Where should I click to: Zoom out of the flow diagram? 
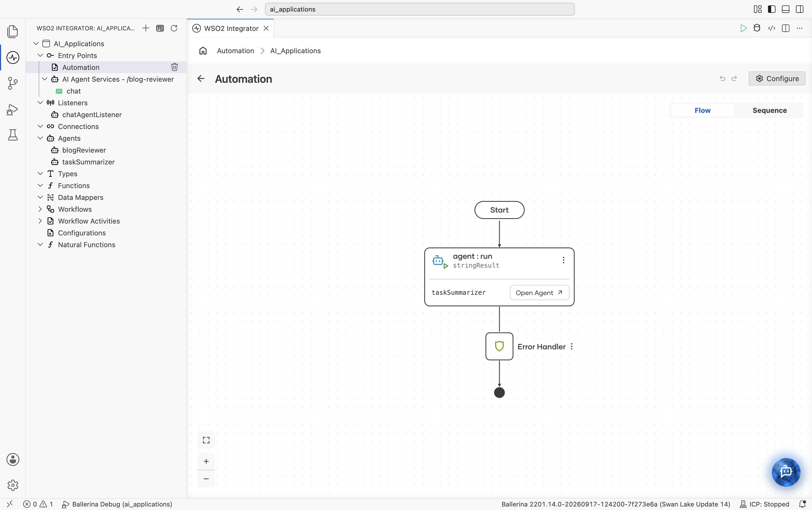pos(206,479)
